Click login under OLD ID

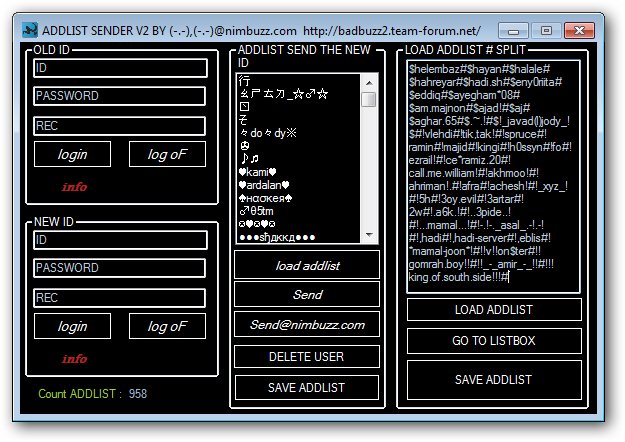tap(72, 154)
